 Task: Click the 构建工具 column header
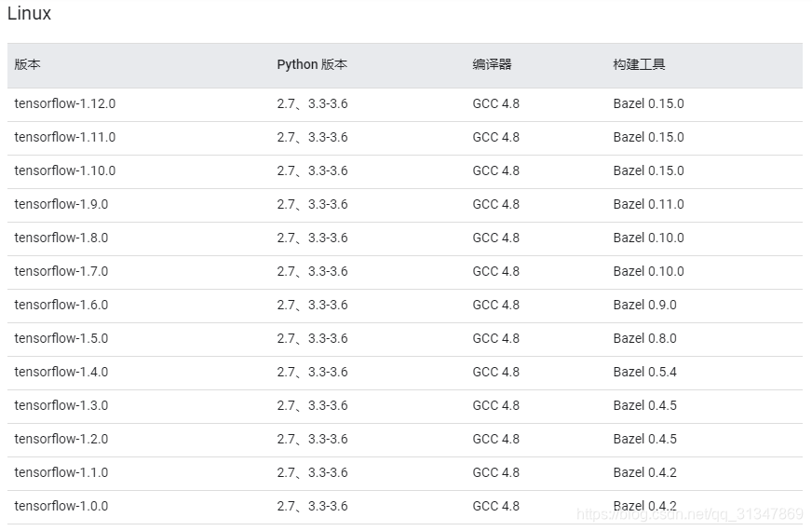click(639, 64)
